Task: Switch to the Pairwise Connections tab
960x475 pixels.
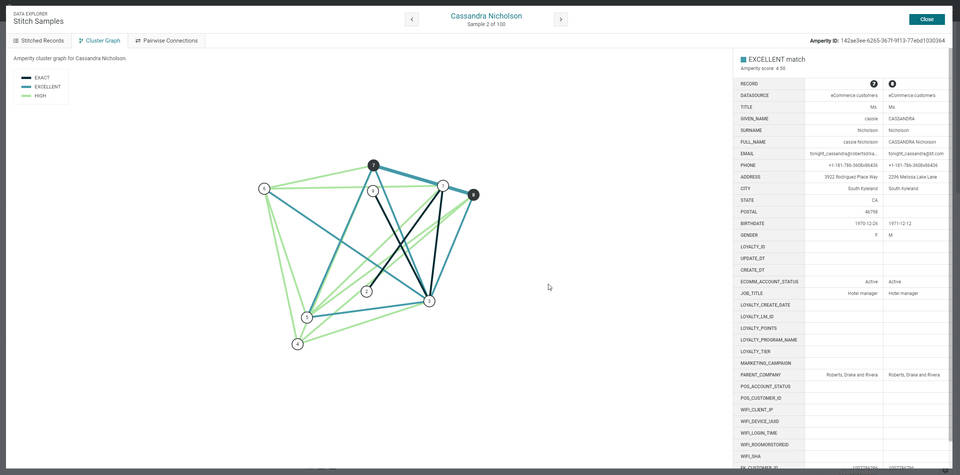Action: click(x=167, y=41)
